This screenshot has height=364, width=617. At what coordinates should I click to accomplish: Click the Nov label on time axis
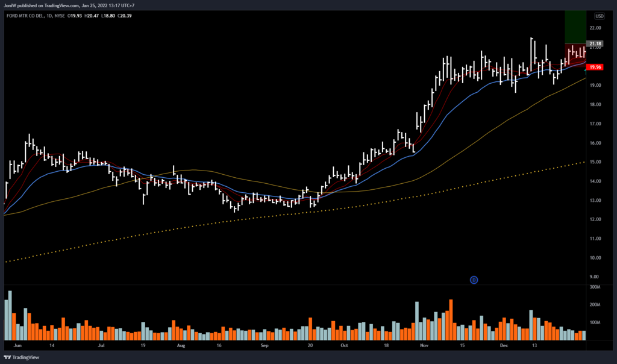[424, 347]
